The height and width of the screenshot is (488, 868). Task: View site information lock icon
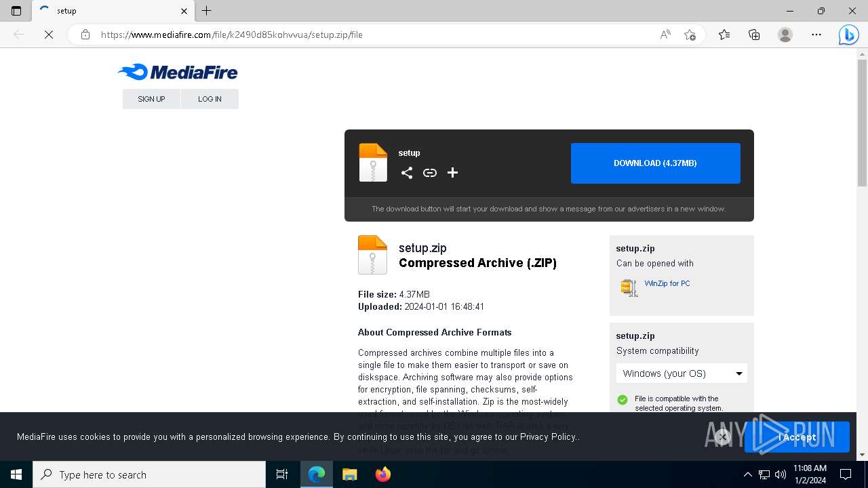[x=85, y=35]
